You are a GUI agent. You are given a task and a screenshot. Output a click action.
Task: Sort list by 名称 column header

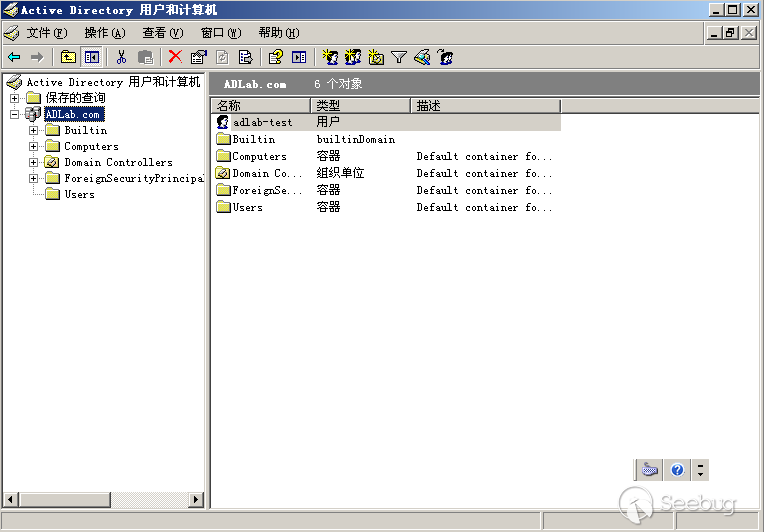click(261, 106)
